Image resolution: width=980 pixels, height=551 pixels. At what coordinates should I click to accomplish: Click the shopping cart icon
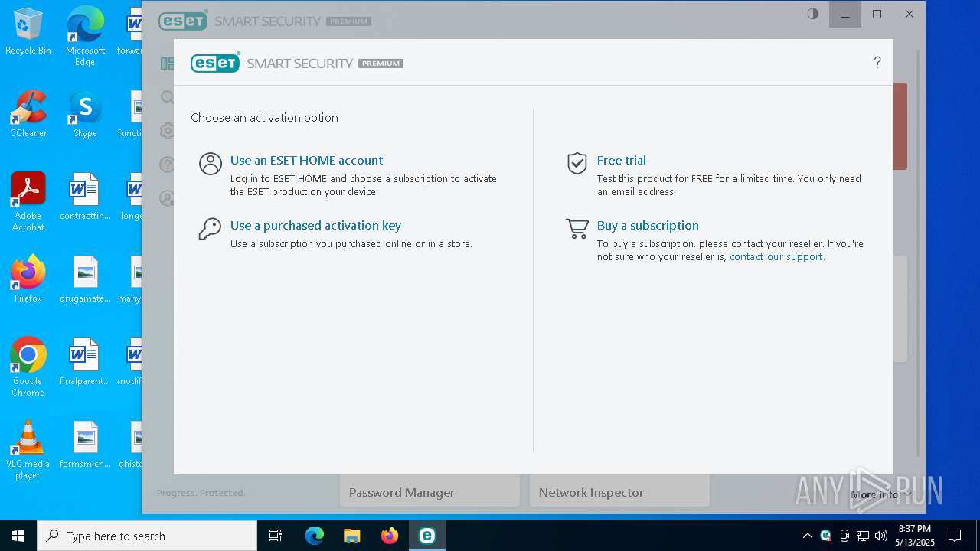pyautogui.click(x=577, y=229)
